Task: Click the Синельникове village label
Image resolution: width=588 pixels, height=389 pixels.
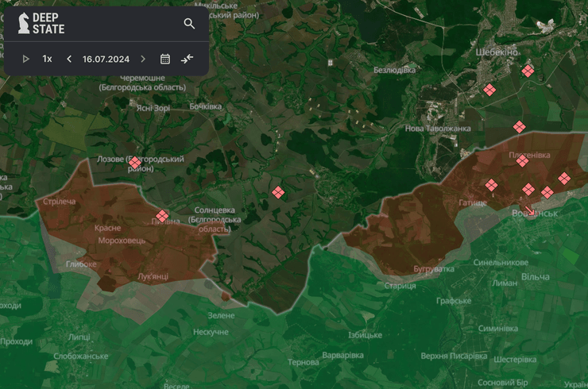Action: tap(501, 263)
